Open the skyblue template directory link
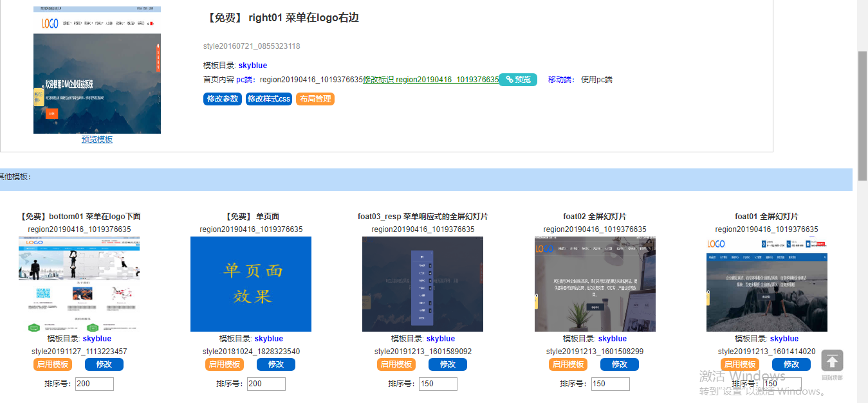868x403 pixels. [253, 65]
